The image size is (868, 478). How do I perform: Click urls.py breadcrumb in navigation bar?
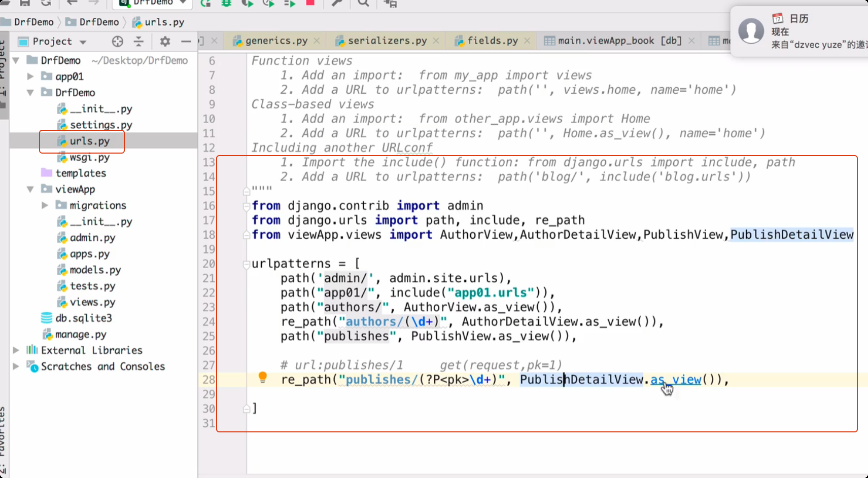tap(158, 22)
